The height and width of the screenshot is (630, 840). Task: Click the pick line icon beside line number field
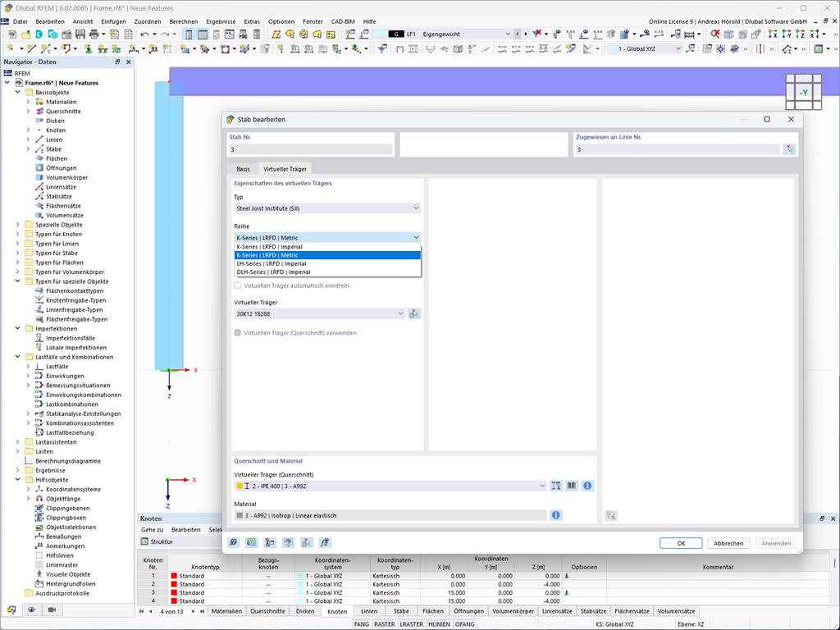click(789, 149)
